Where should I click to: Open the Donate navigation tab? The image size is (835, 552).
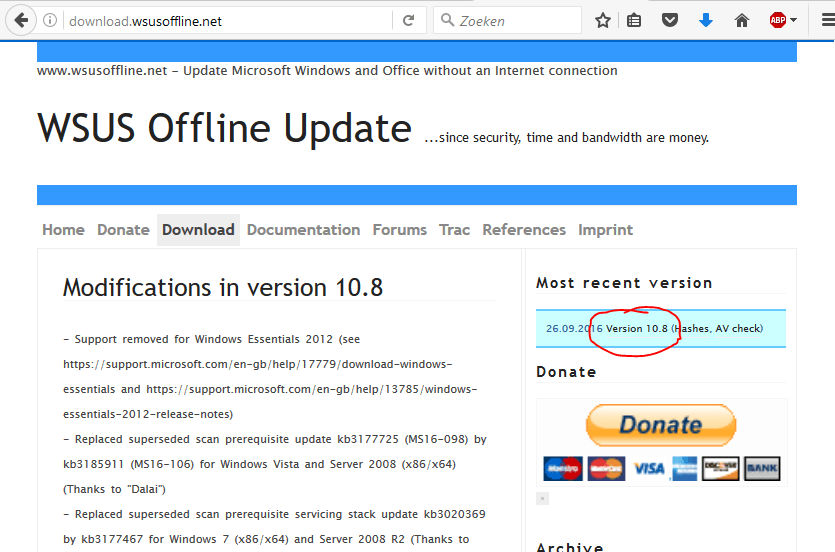[123, 230]
